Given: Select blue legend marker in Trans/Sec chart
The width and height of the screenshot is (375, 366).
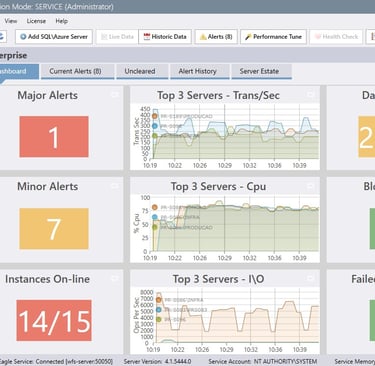Looking at the screenshot, I should click(x=155, y=126).
